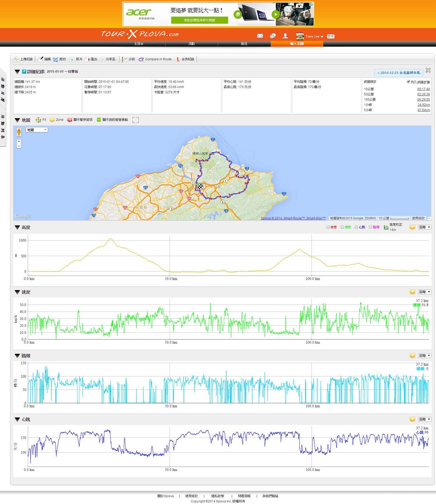
Task: Switch to the 路徑 tab
Action: tap(244, 44)
